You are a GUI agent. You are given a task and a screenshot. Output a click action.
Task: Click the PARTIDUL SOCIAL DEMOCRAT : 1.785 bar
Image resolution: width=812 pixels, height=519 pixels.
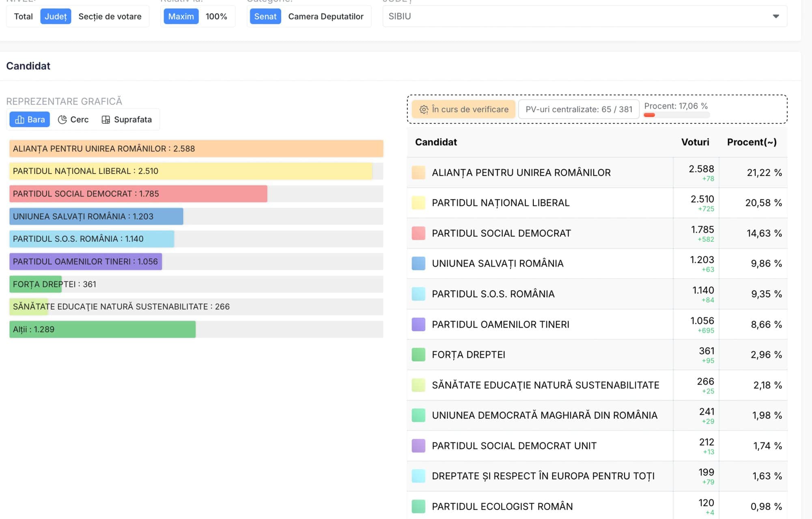(x=138, y=194)
